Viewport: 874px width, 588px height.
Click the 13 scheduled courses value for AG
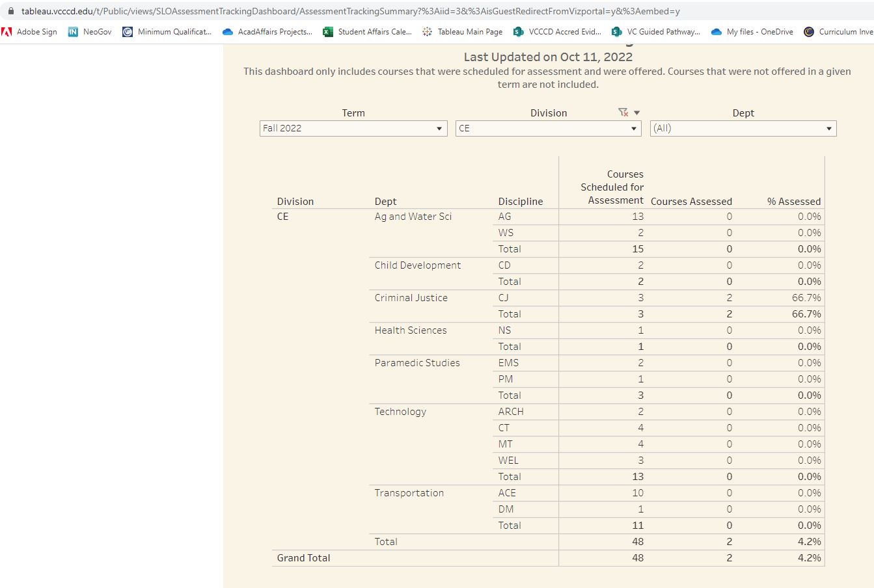(x=638, y=217)
